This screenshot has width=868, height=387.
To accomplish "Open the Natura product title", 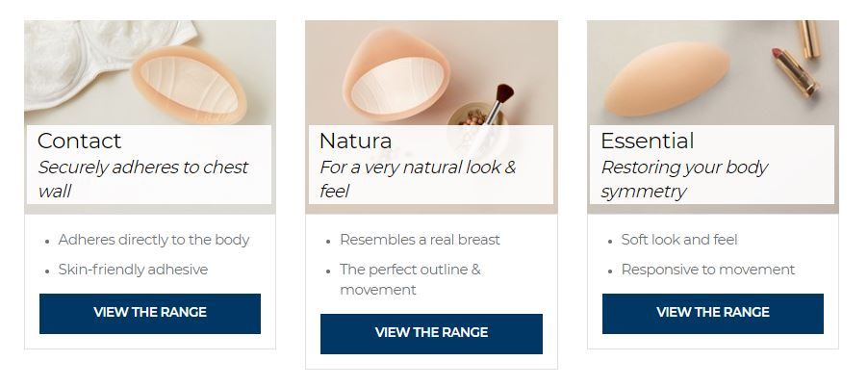I will [355, 141].
